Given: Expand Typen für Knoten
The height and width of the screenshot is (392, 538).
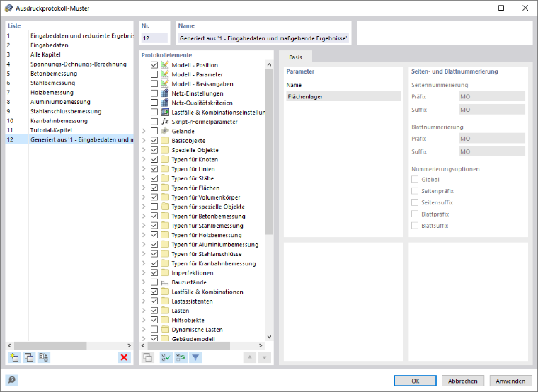Looking at the screenshot, I should pyautogui.click(x=144, y=159).
